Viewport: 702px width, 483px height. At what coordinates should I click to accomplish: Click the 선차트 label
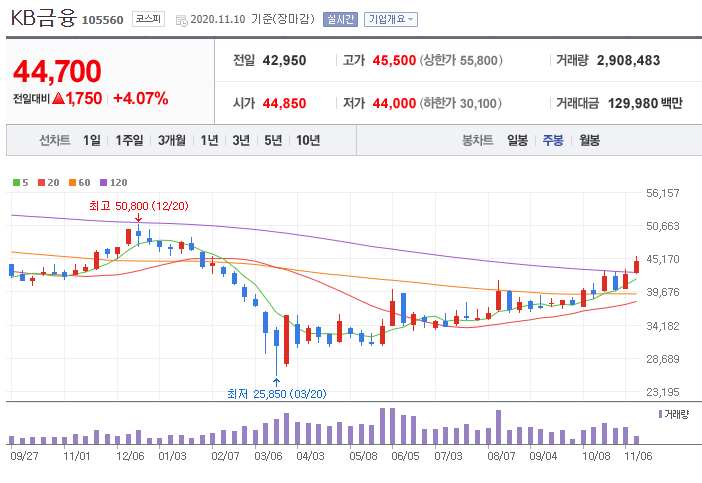point(55,141)
